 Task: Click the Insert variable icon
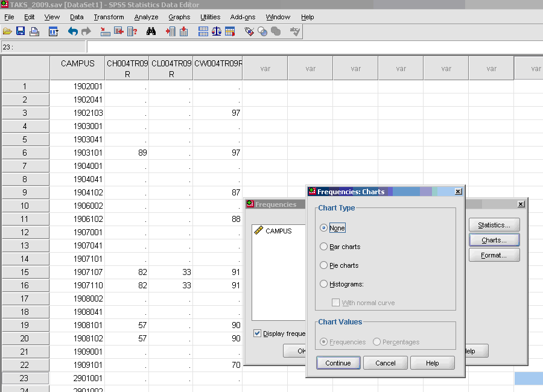(184, 31)
